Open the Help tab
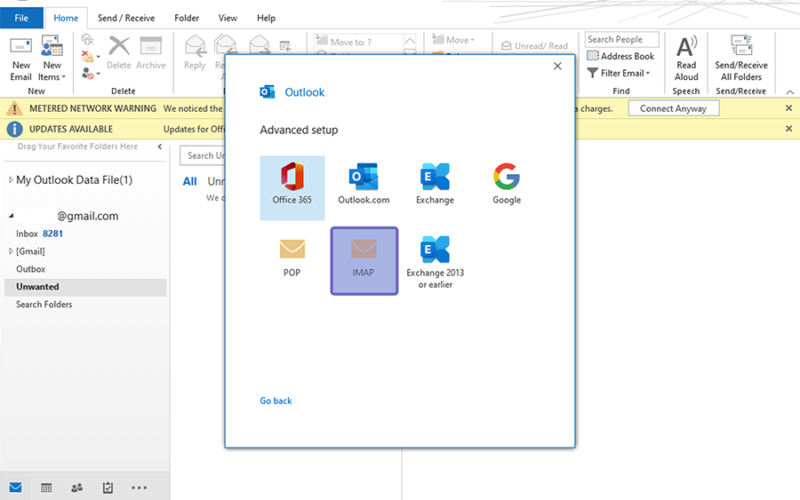Image resolution: width=800 pixels, height=500 pixels. (x=266, y=18)
